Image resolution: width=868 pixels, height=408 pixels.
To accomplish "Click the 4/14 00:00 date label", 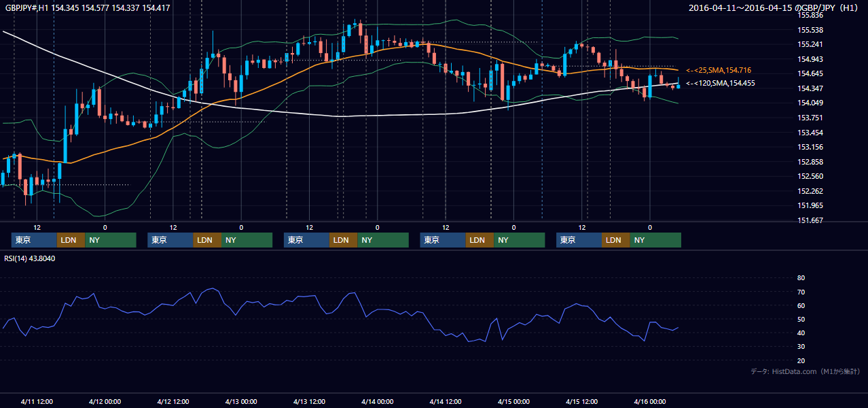I will click(377, 402).
